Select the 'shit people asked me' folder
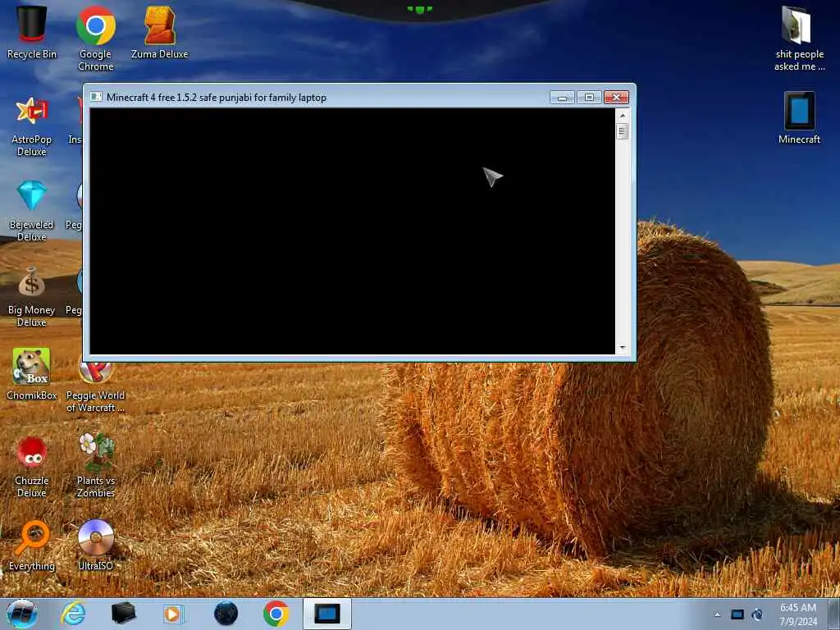 799,39
